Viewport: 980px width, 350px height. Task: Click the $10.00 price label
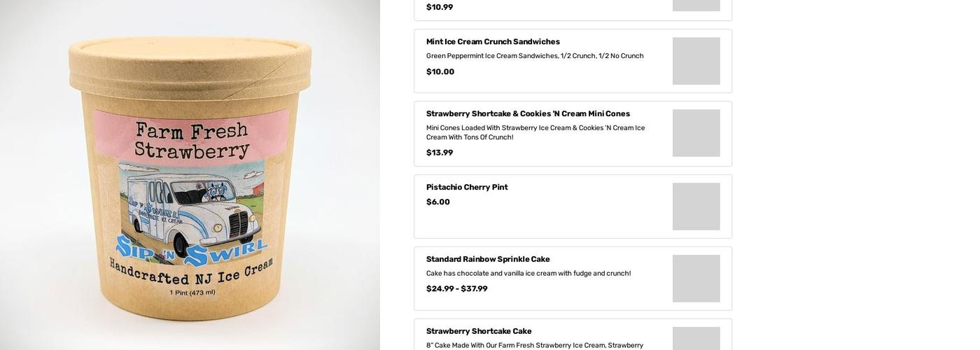440,72
